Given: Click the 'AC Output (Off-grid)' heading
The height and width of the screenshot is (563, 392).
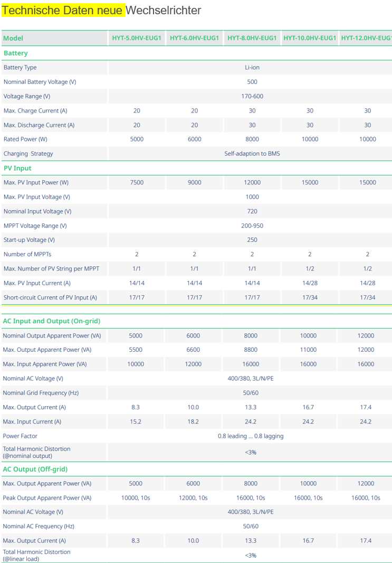Looking at the screenshot, I should tap(35, 469).
